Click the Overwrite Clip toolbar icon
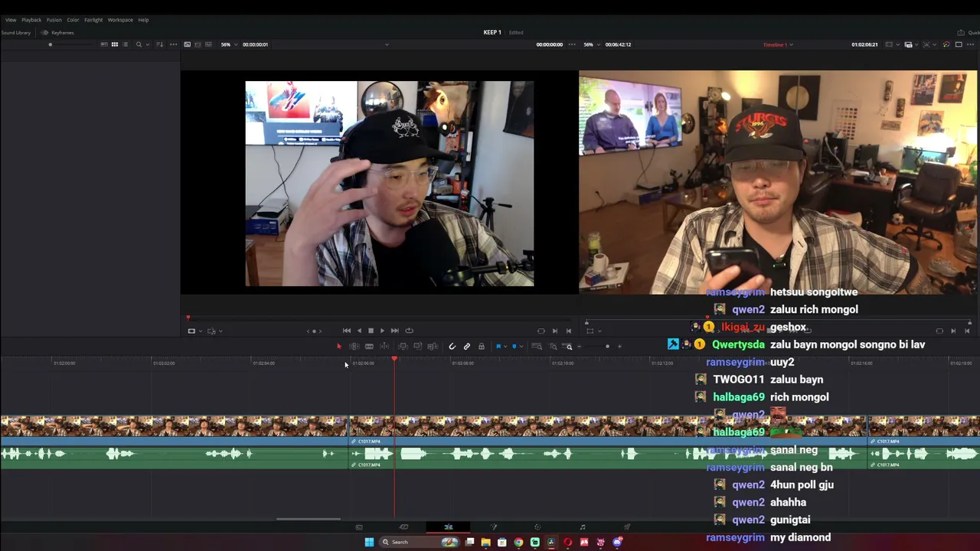The image size is (980, 551). (417, 347)
